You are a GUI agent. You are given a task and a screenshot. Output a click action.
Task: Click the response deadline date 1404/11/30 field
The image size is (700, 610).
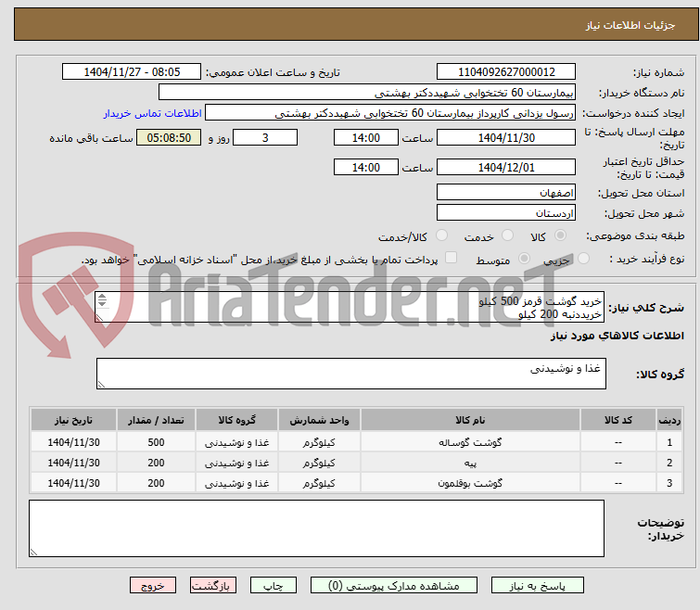[x=506, y=137]
